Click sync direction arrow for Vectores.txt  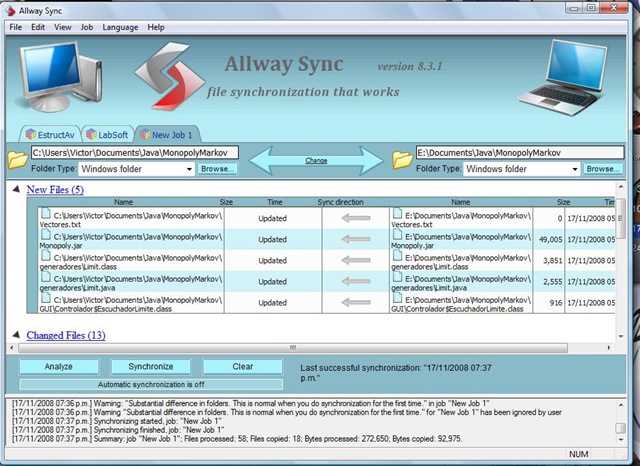coord(356,218)
